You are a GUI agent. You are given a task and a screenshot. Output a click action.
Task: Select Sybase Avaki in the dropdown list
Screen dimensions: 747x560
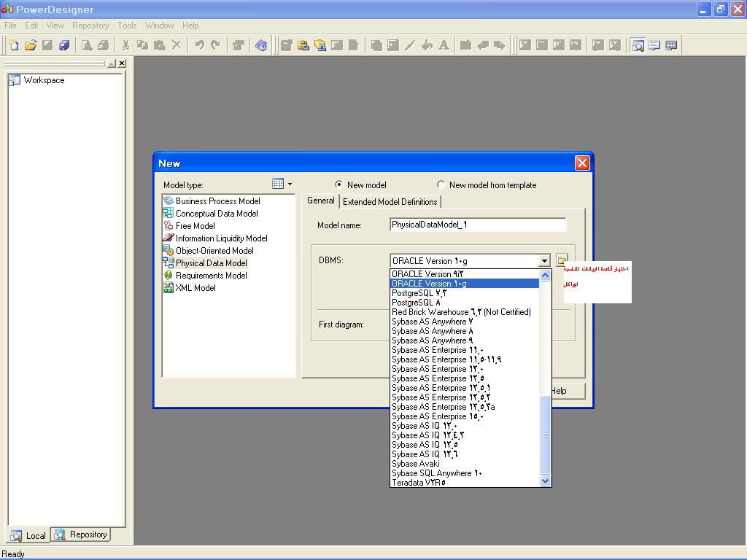415,464
